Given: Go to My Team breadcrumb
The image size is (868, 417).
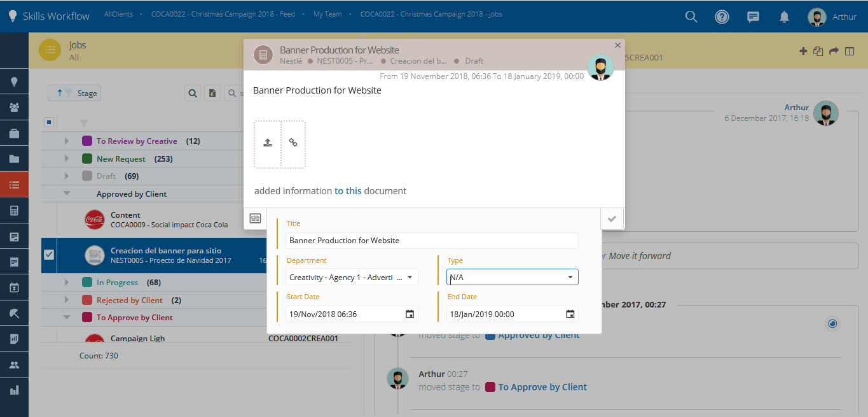Looking at the screenshot, I should click(x=327, y=14).
